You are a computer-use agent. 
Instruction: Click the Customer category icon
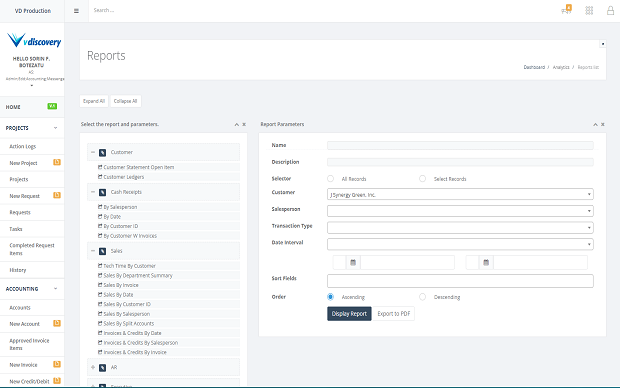102,153
